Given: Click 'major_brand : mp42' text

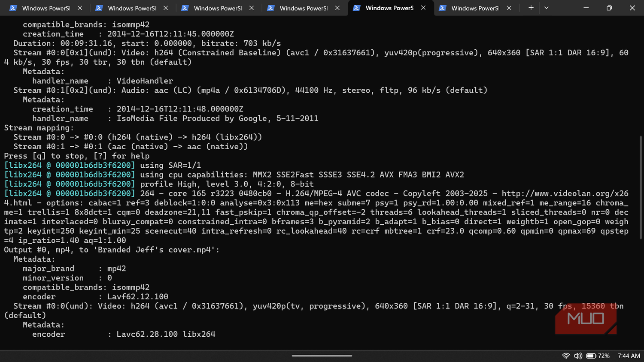Looking at the screenshot, I should click(74, 269).
